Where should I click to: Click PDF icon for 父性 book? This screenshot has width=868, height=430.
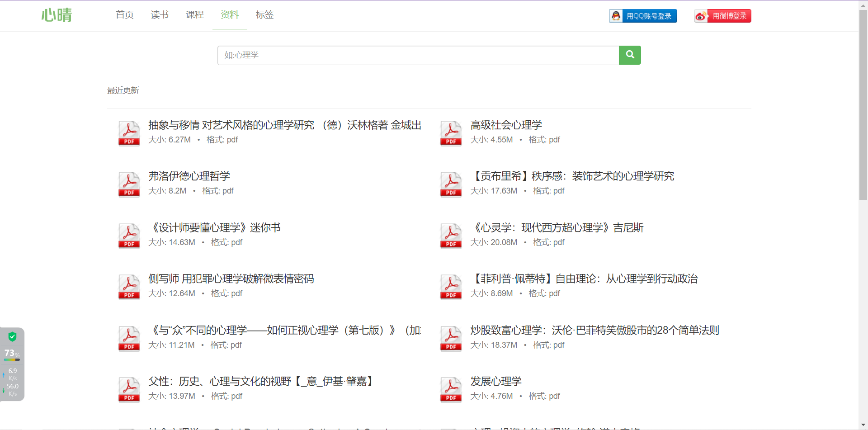point(129,389)
